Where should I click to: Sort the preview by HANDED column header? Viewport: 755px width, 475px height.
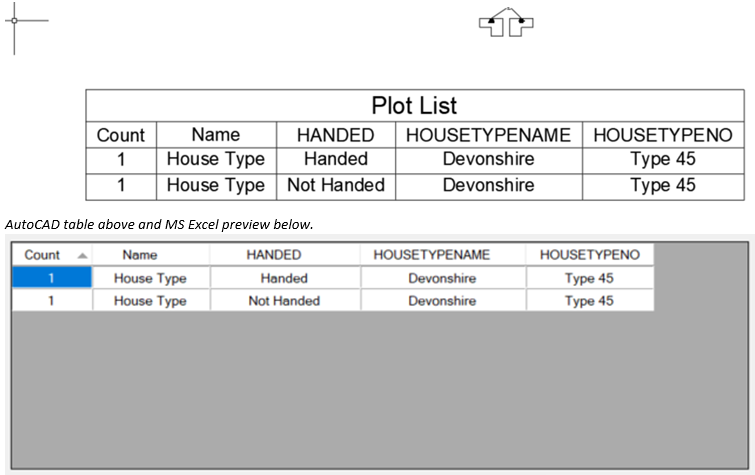click(285, 254)
